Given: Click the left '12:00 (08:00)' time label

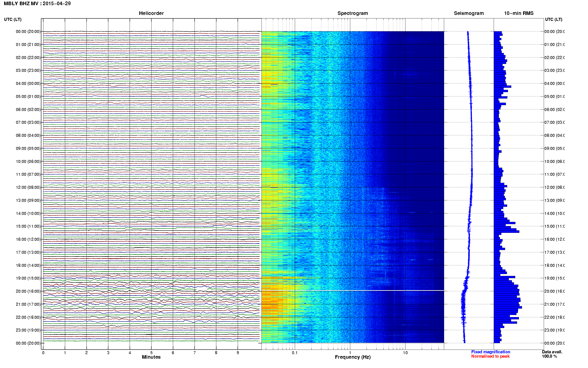Looking at the screenshot, I should (28, 187).
